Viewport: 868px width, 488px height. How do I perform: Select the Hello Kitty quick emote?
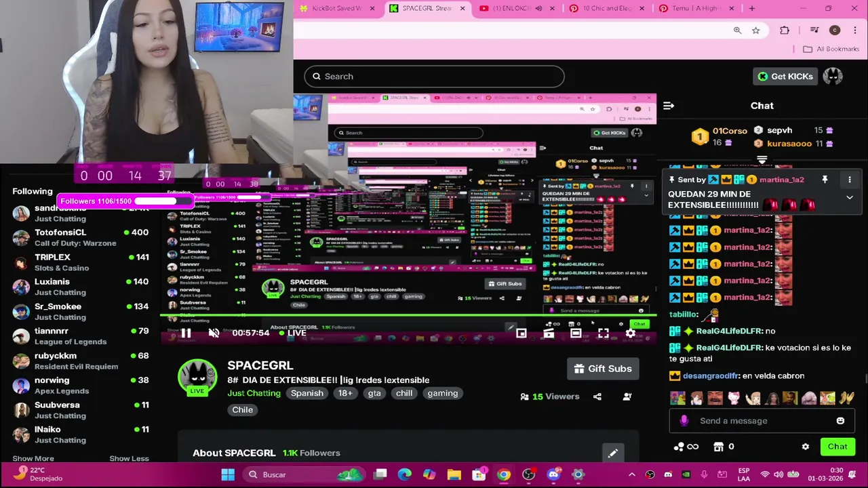(x=733, y=398)
